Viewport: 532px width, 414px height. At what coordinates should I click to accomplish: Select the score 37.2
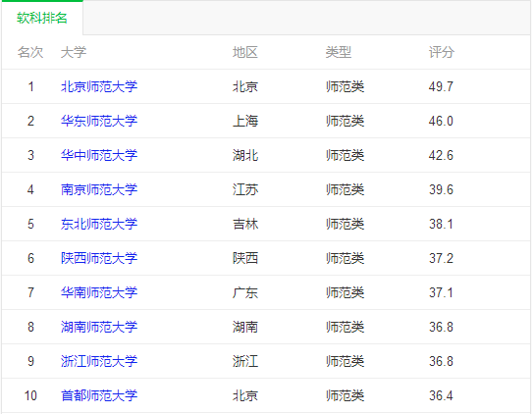441,258
